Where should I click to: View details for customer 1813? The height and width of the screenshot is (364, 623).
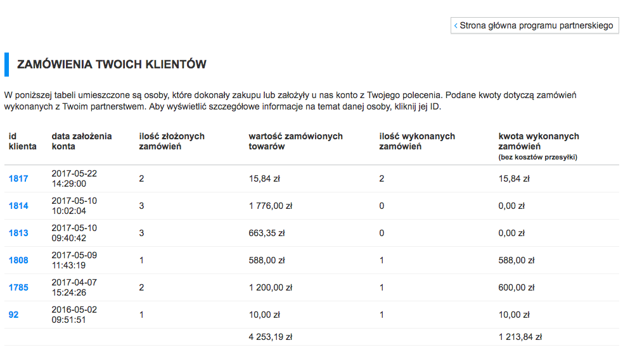click(18, 233)
